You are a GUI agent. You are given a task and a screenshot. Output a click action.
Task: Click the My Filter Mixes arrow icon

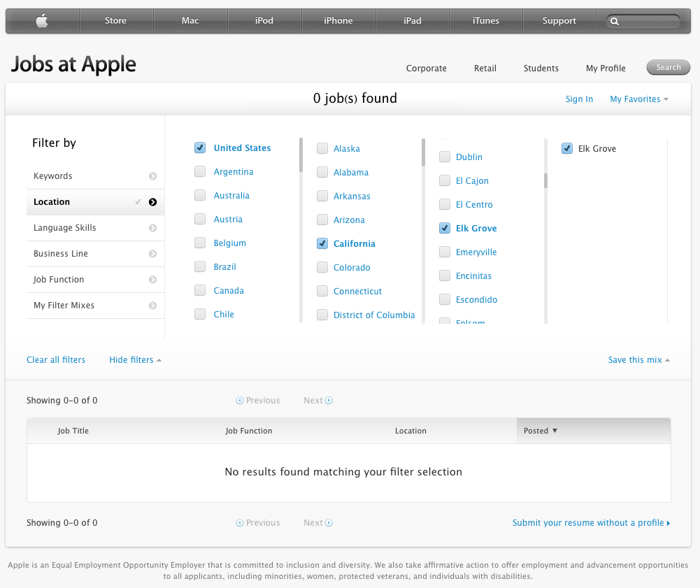(x=152, y=306)
